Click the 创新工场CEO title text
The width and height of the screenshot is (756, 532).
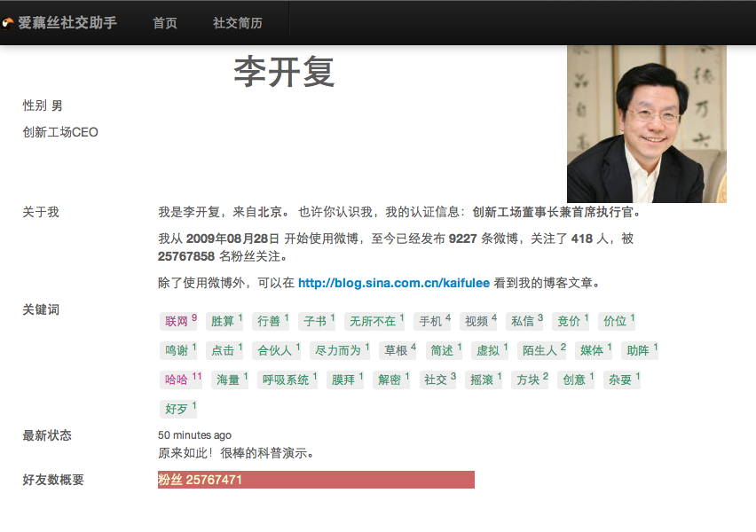click(x=60, y=132)
